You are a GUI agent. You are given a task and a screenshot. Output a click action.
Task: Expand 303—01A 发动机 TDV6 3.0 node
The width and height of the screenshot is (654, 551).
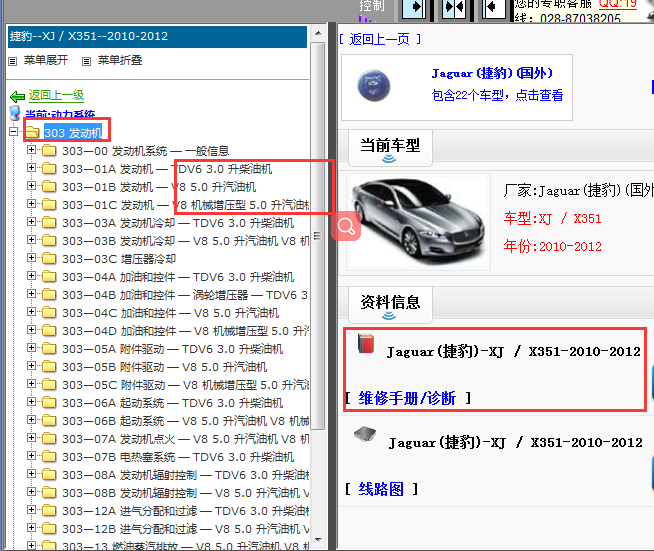tap(31, 168)
